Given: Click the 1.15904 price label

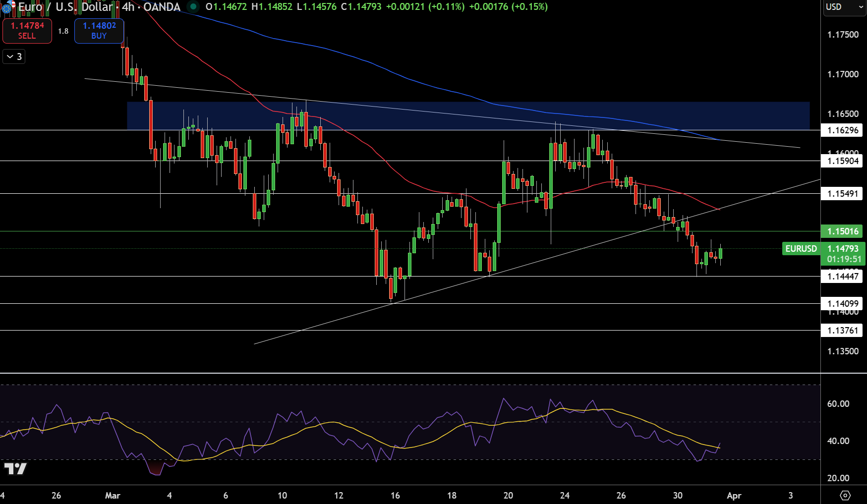Looking at the screenshot, I should [842, 161].
